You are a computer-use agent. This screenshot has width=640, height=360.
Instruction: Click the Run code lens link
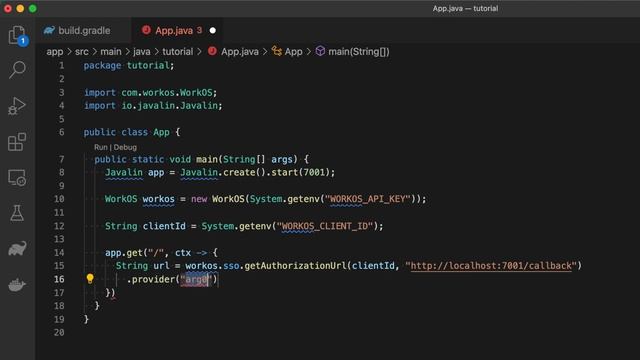[x=101, y=147]
